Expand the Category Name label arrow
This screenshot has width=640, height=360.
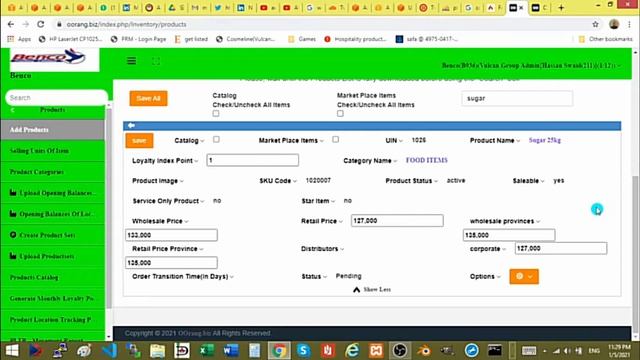click(x=395, y=161)
